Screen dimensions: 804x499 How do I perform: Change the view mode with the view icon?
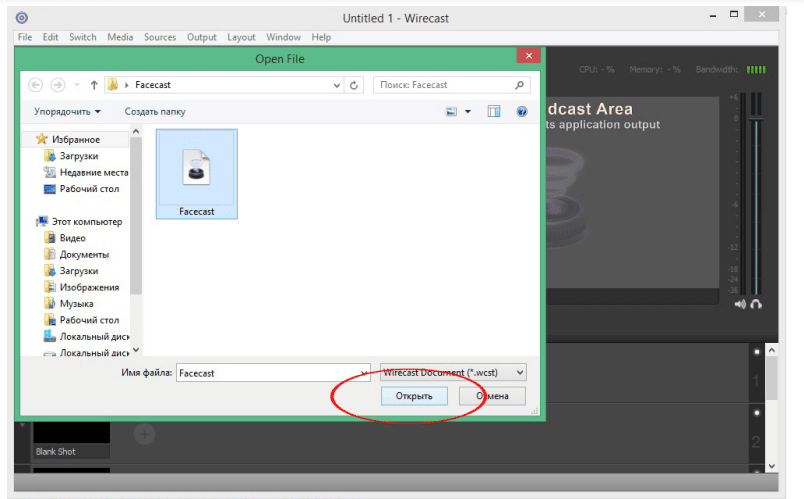click(x=451, y=111)
